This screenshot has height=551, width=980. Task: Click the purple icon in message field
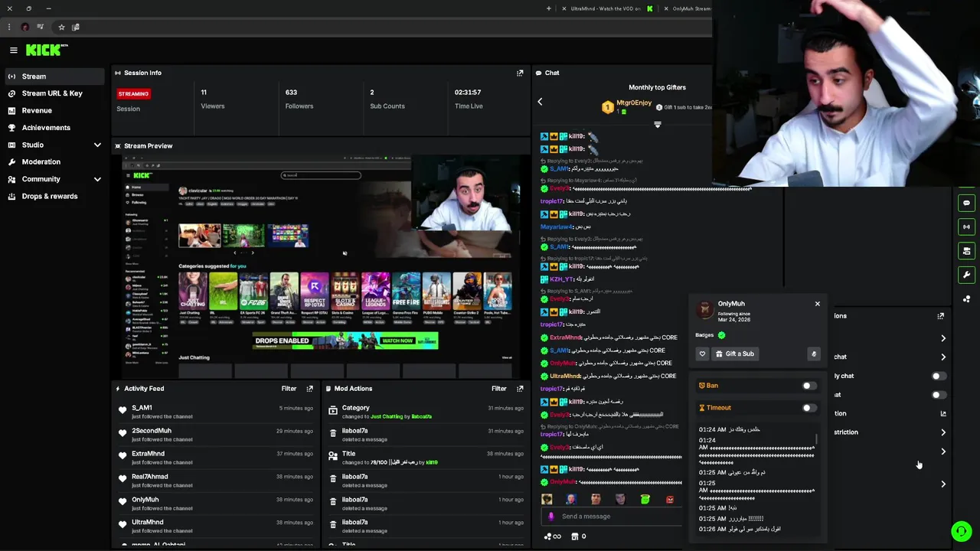550,517
